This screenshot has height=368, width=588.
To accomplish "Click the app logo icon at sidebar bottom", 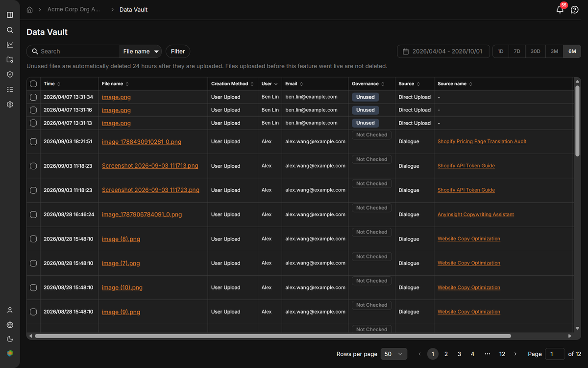I will 10,353.
